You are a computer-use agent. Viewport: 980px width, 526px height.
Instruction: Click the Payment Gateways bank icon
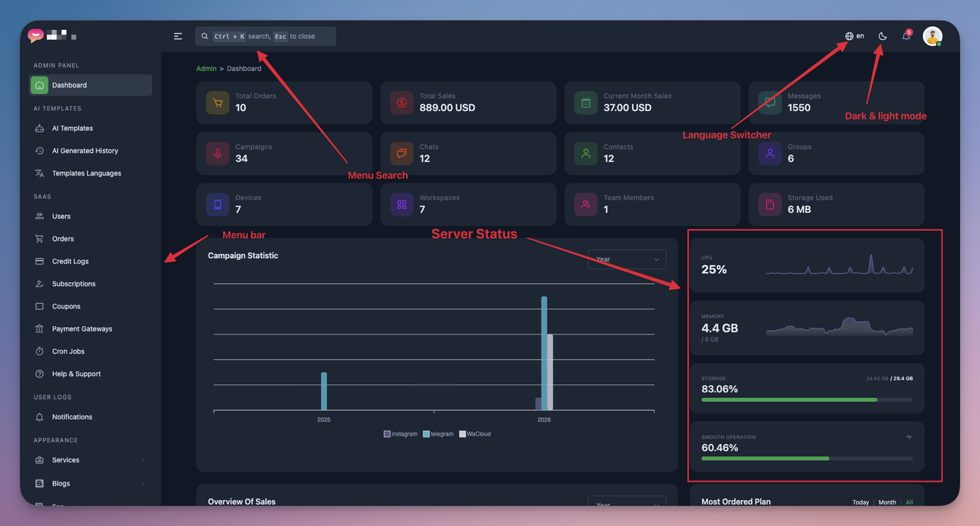(39, 328)
